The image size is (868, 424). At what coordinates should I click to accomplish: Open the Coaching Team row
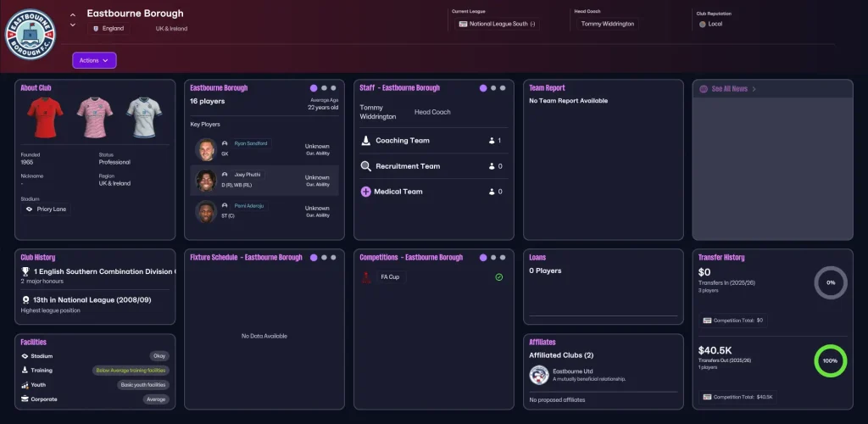[x=433, y=141]
